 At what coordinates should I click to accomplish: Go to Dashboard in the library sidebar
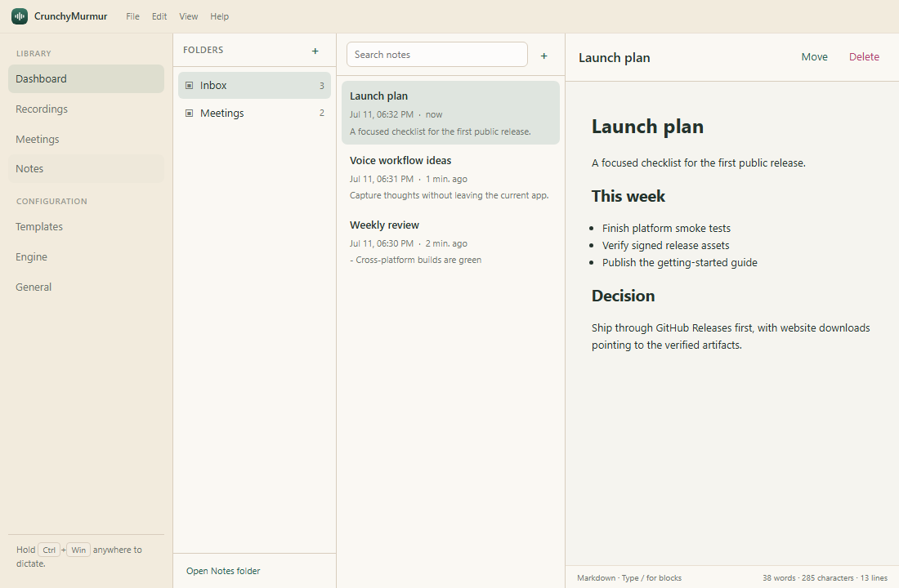(86, 78)
